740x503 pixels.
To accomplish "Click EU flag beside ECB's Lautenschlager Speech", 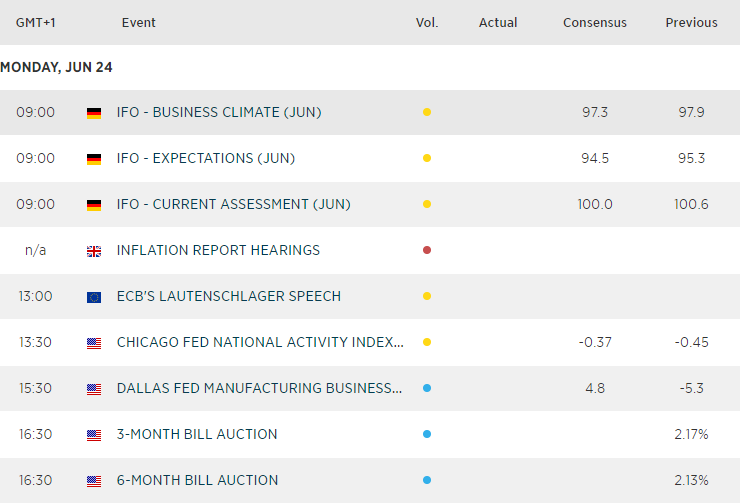I will click(x=94, y=297).
